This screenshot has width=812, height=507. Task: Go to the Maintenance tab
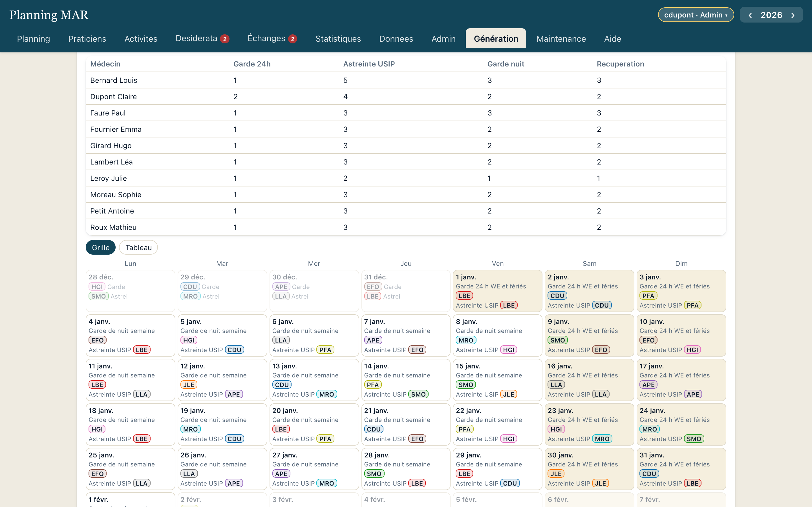coord(561,39)
